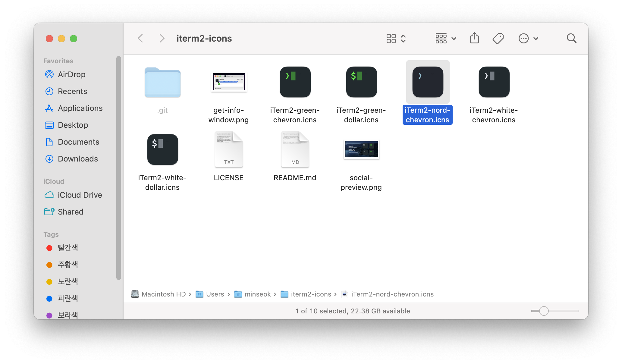Select iTerm2-nord-chevron.icns file icon
This screenshot has width=622, height=364.
click(428, 82)
